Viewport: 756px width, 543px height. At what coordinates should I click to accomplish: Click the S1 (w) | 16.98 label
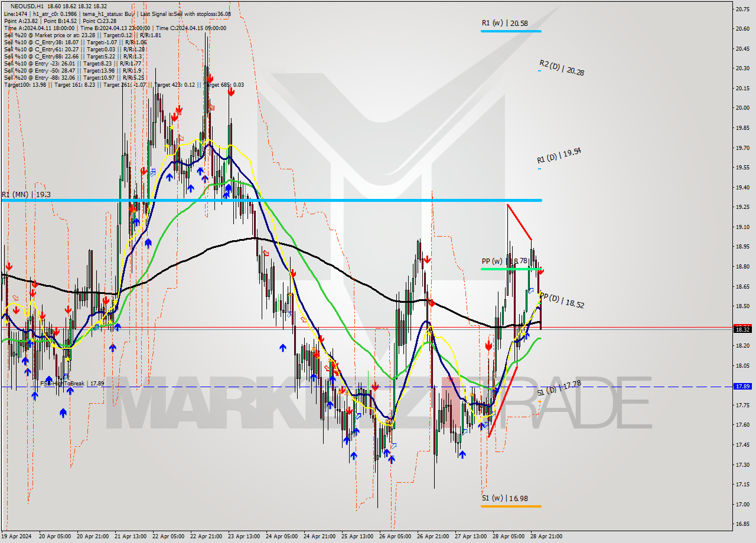[504, 499]
